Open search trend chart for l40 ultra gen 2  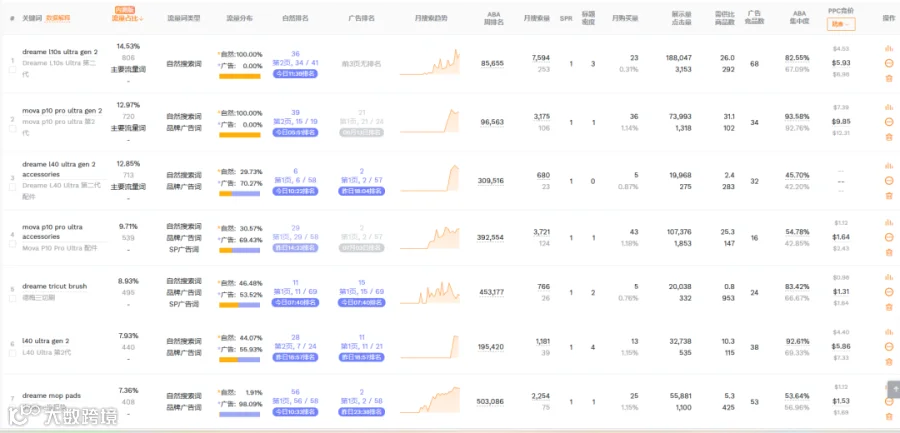[430, 347]
